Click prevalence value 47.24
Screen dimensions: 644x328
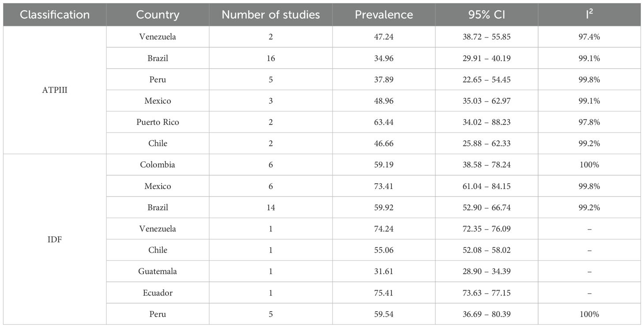[x=384, y=37]
